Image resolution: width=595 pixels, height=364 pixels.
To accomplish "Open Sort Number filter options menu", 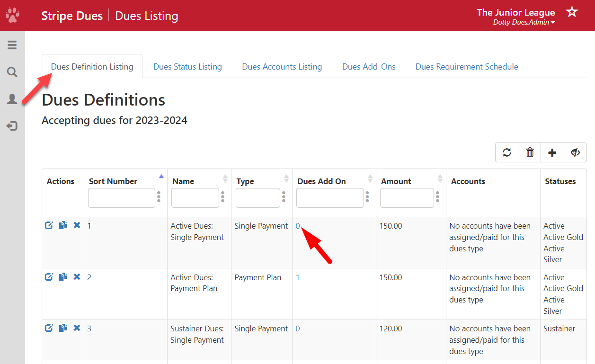I will [x=159, y=196].
